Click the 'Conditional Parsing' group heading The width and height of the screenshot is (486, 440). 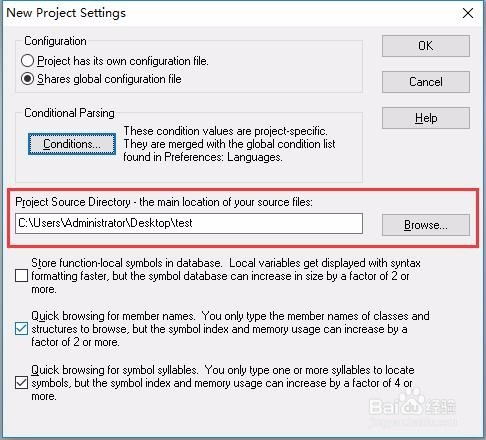coord(69,113)
